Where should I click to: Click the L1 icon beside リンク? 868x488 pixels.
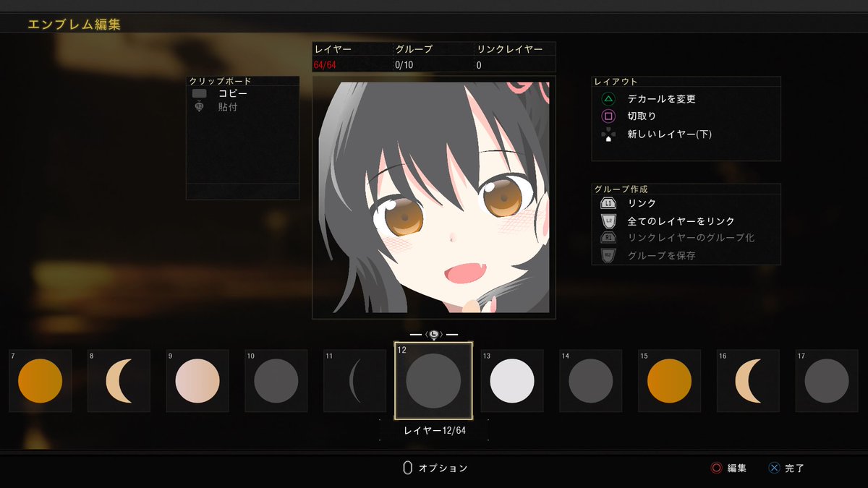tap(608, 204)
